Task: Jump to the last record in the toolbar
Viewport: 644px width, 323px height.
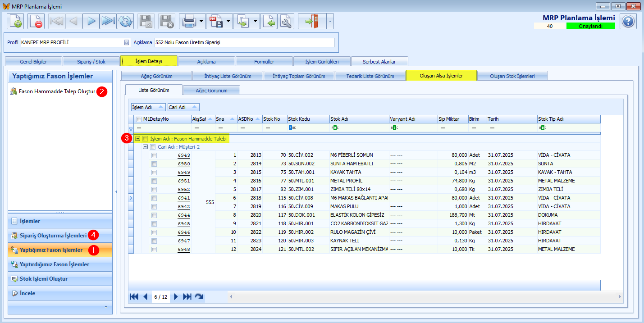Action: (x=108, y=21)
